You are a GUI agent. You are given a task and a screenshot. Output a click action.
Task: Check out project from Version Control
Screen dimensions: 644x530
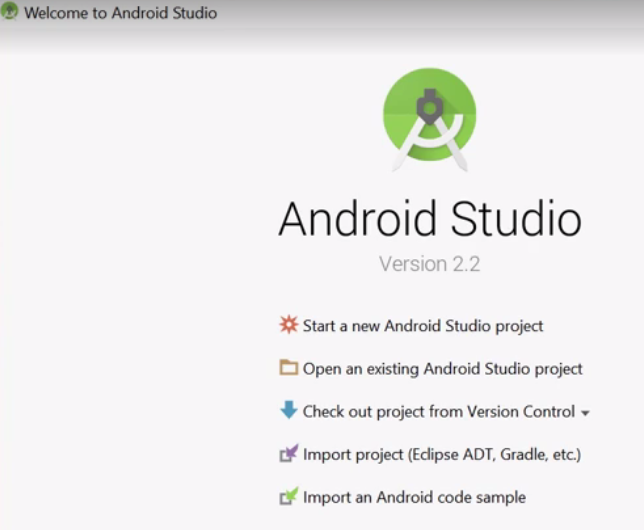click(x=439, y=411)
